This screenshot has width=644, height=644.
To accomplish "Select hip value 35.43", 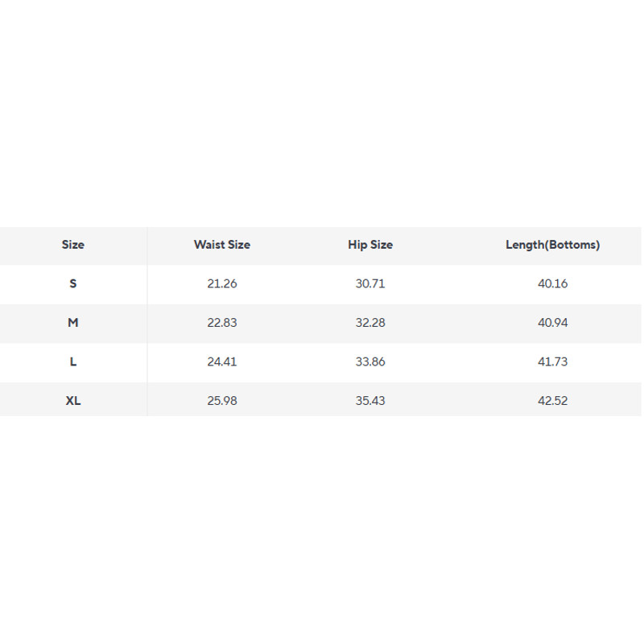I will pos(370,400).
